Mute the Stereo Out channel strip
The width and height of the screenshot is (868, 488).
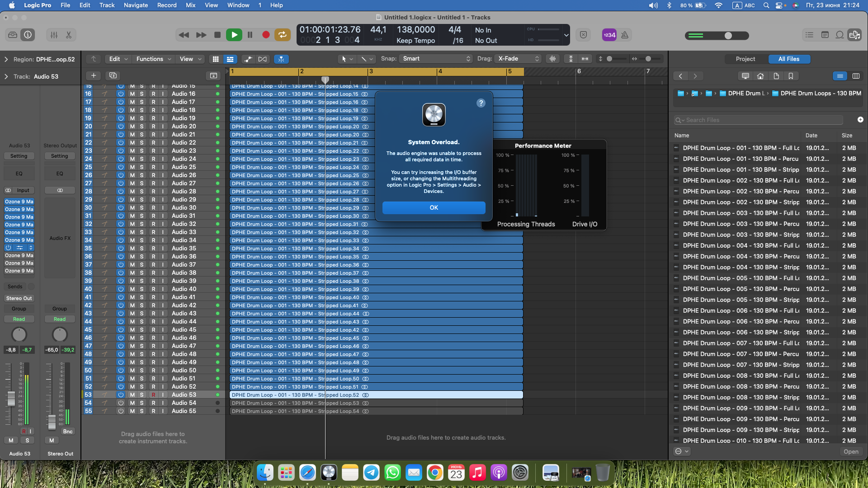tap(52, 440)
